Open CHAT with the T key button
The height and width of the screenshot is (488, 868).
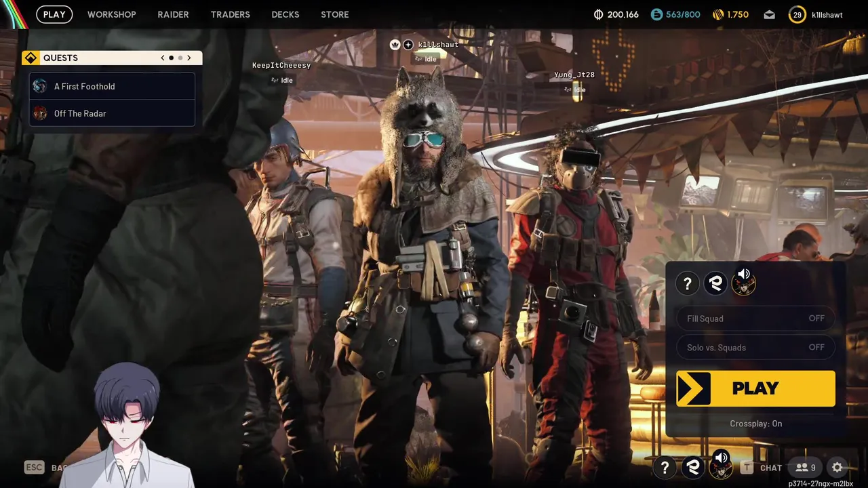coord(747,467)
